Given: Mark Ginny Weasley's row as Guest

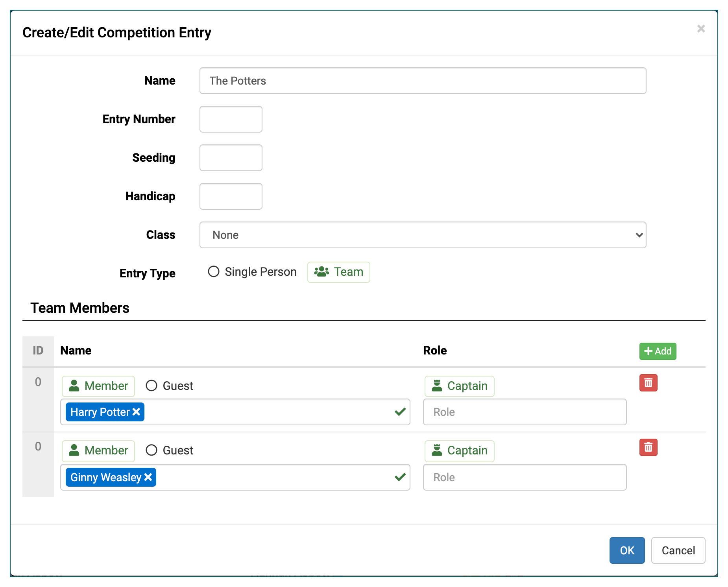Looking at the screenshot, I should click(x=152, y=450).
